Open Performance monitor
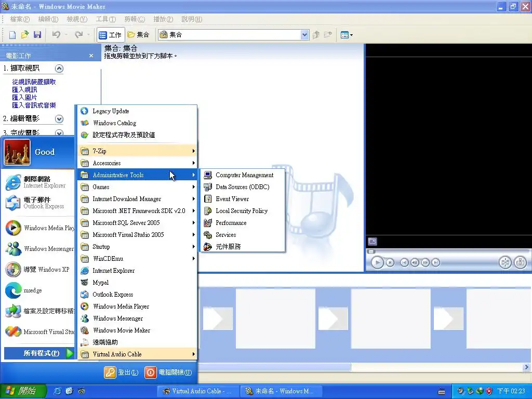This screenshot has height=399, width=532. [243, 222]
